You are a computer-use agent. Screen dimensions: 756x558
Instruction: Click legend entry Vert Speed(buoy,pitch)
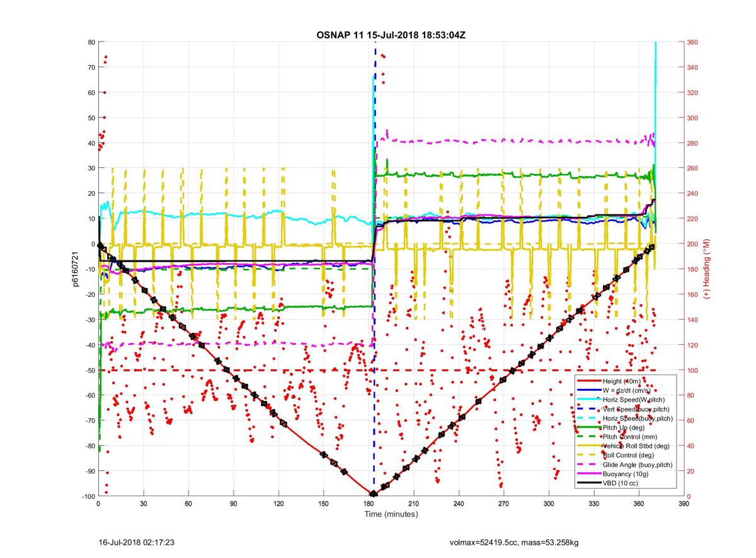coord(636,409)
